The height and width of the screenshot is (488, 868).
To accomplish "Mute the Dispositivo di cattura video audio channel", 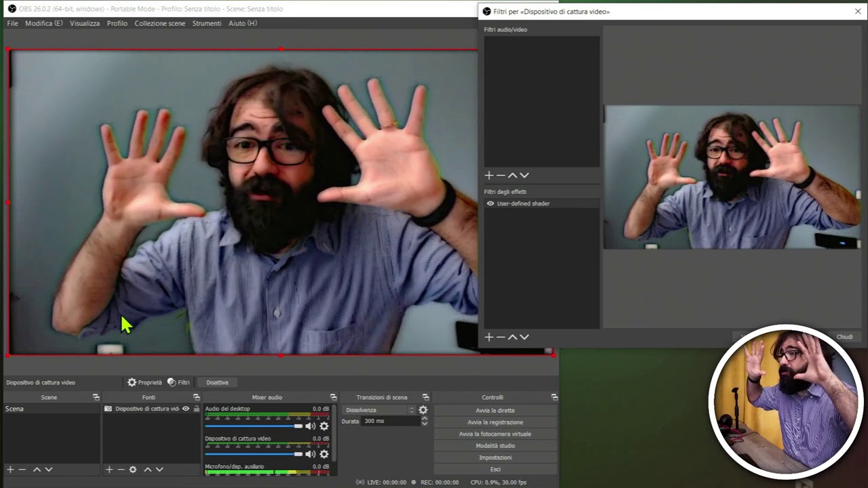I will pyautogui.click(x=310, y=454).
